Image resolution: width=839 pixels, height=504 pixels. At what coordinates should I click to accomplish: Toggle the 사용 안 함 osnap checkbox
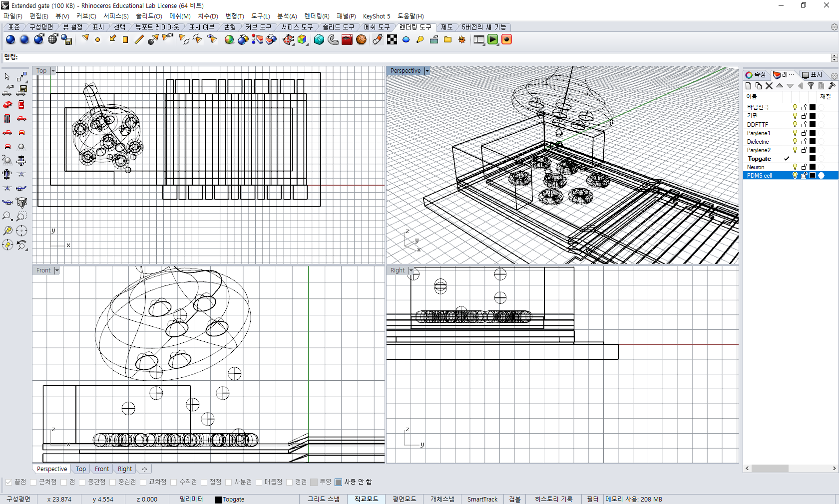pos(338,482)
